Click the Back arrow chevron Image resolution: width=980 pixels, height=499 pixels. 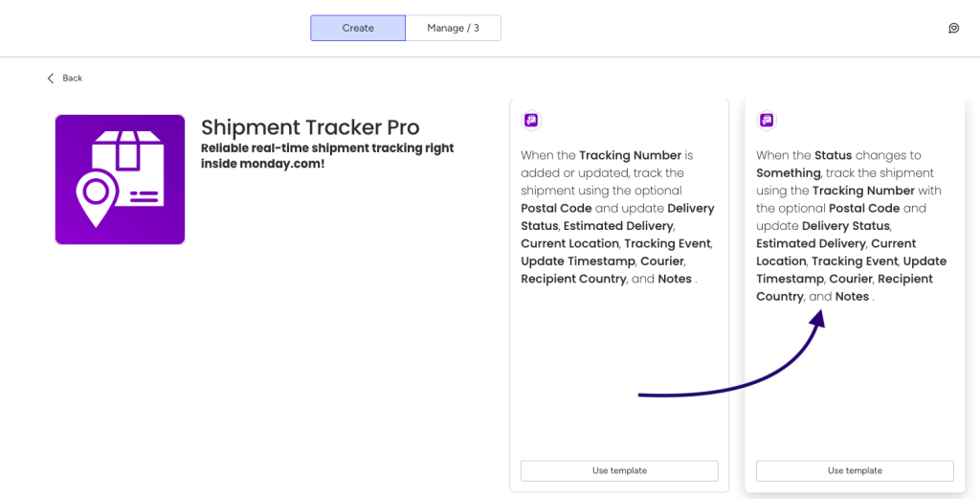(51, 79)
